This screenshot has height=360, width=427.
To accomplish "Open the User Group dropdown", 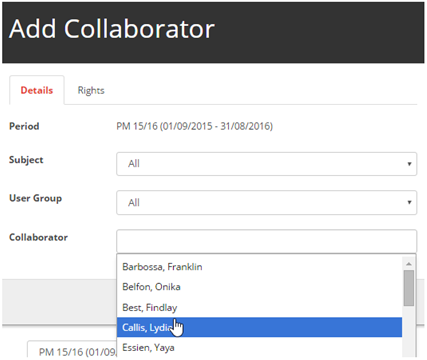I will 266,202.
